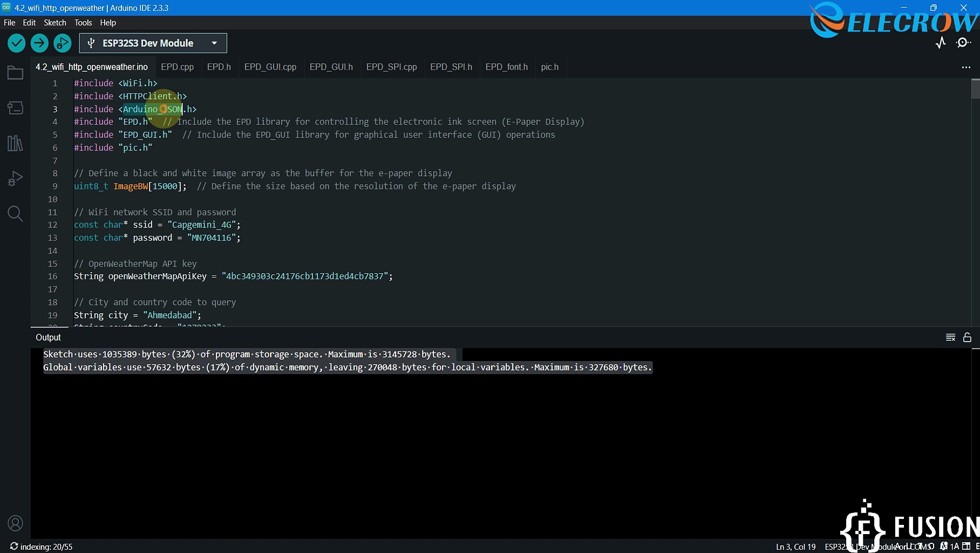This screenshot has width=980, height=553.
Task: Clear the output with the lines icon
Action: click(951, 338)
